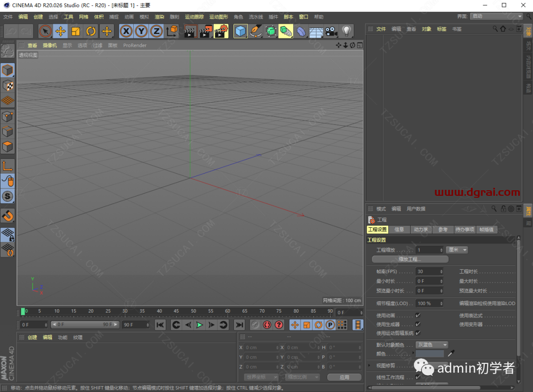Screen dimensions: 533x392
Task: Pick color with the eyedropper icon
Action: pyautogui.click(x=451, y=354)
